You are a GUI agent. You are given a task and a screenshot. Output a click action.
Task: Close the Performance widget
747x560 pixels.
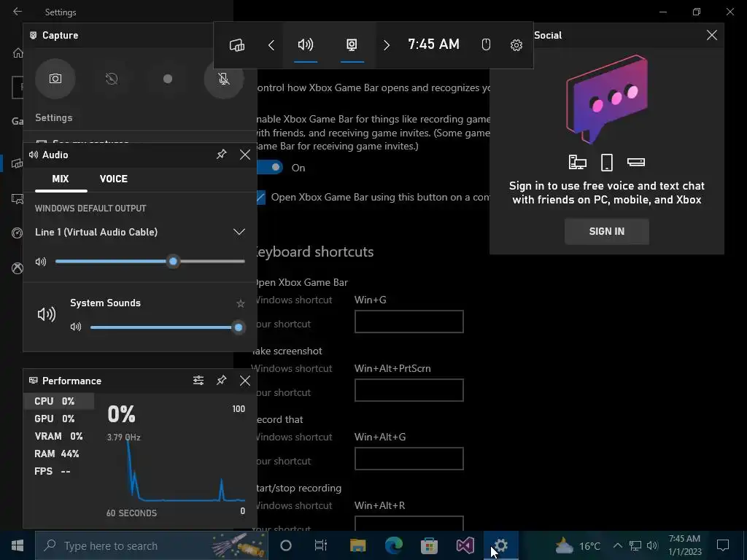click(x=245, y=380)
